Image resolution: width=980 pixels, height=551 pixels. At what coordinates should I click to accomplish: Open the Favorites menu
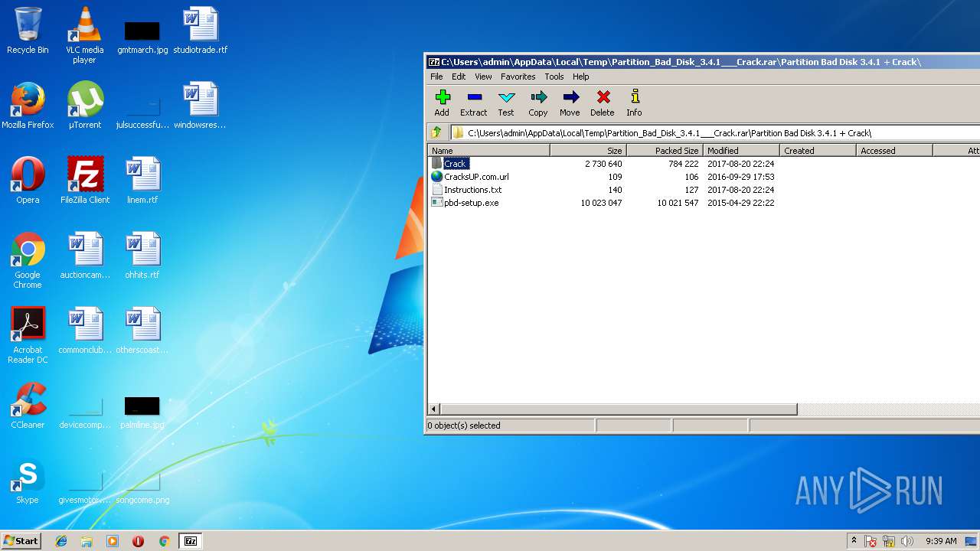[x=518, y=77]
